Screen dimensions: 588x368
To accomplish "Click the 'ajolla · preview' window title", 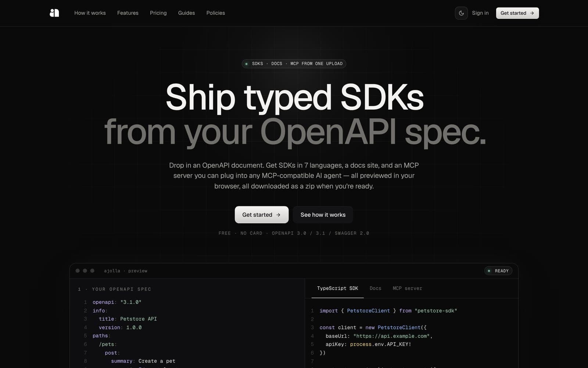I will click(126, 271).
